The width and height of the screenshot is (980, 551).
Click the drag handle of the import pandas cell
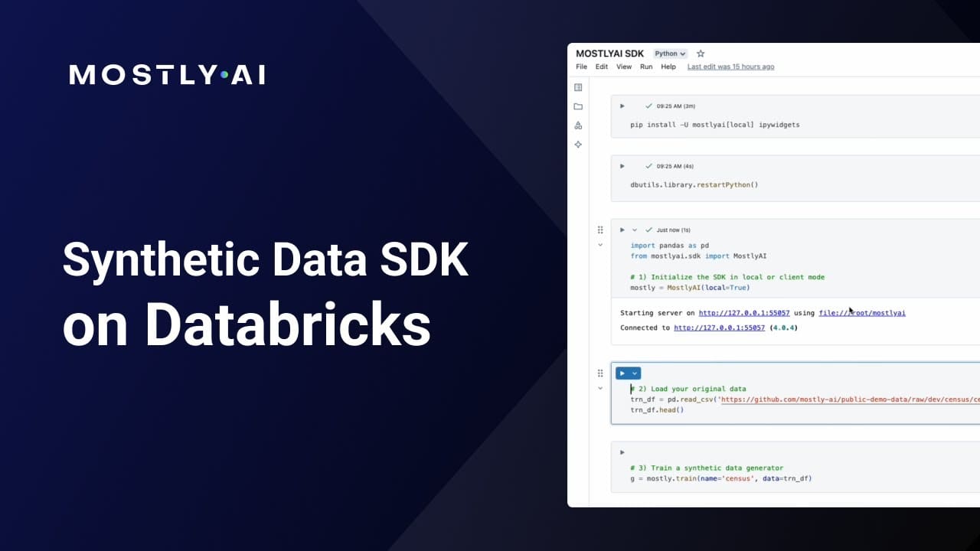point(600,229)
